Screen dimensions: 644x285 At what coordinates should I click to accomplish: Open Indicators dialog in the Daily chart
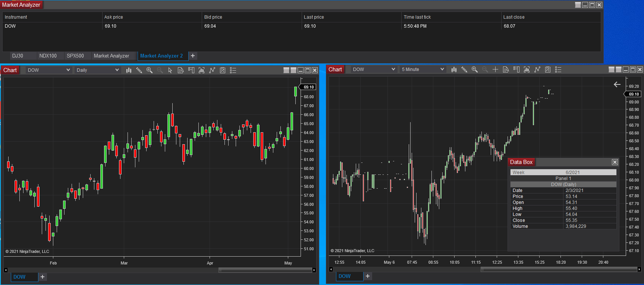pyautogui.click(x=212, y=70)
